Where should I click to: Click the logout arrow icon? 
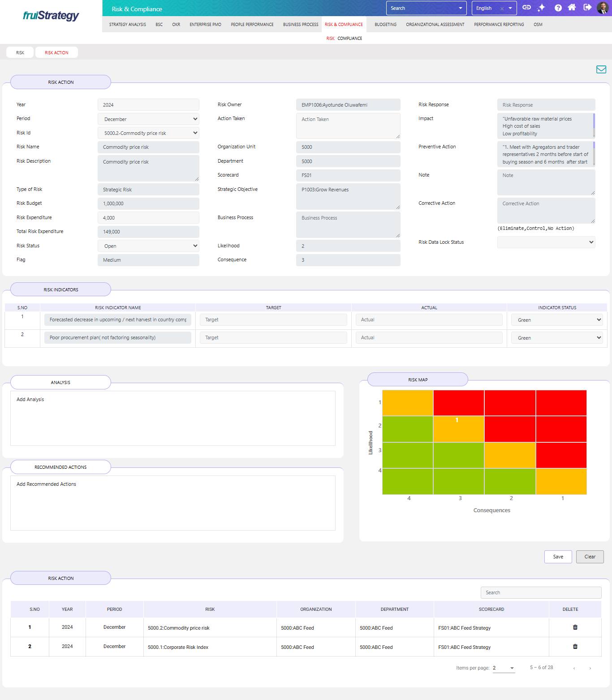[587, 8]
